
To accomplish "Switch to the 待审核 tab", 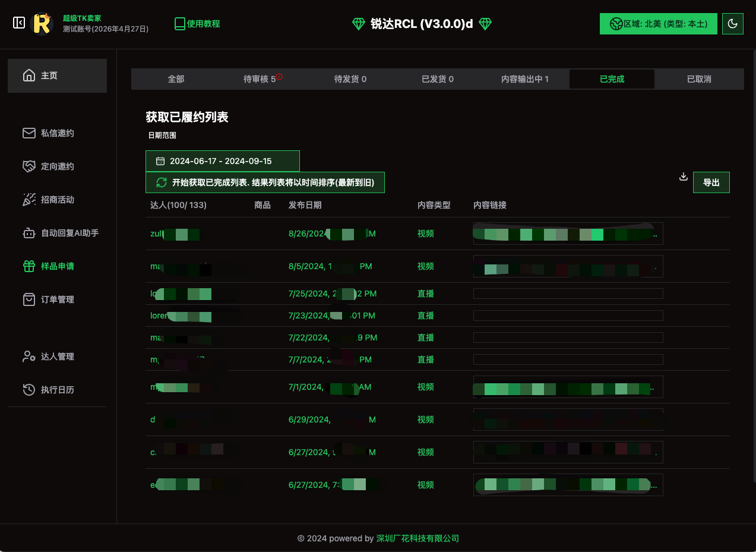I will point(260,79).
